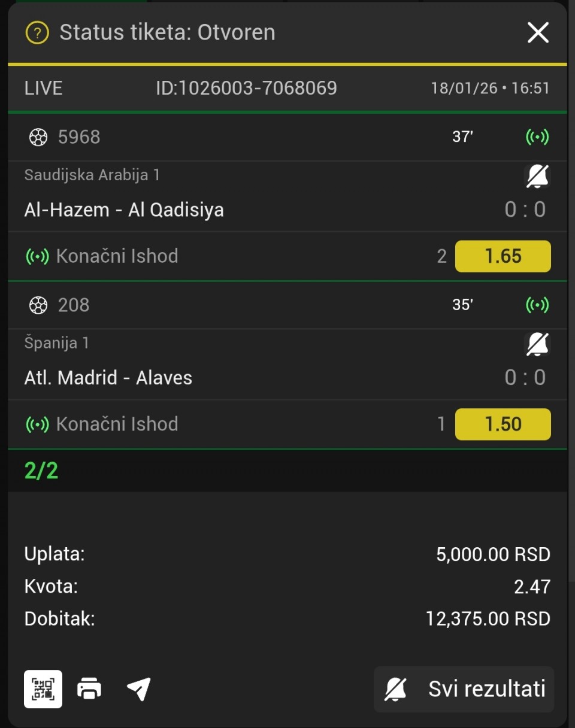Open the Al-Hazem - Al Qadisiya match
The width and height of the screenshot is (575, 728).
[x=124, y=210]
